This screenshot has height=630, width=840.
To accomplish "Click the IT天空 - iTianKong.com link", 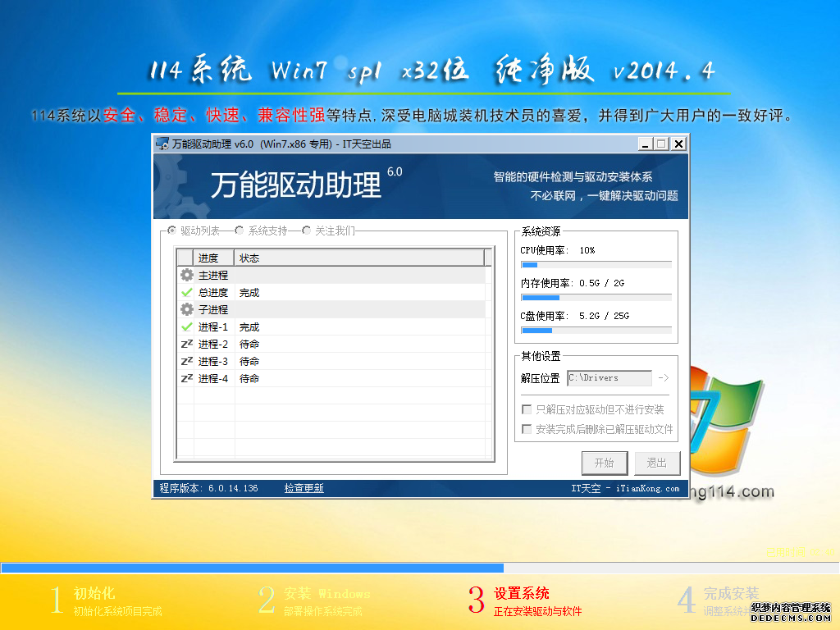I will [x=625, y=488].
